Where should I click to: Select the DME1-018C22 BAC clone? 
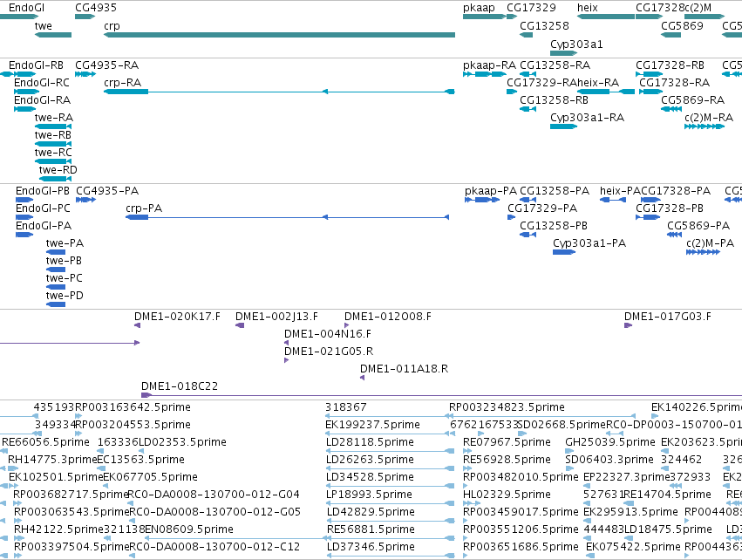pos(441,395)
